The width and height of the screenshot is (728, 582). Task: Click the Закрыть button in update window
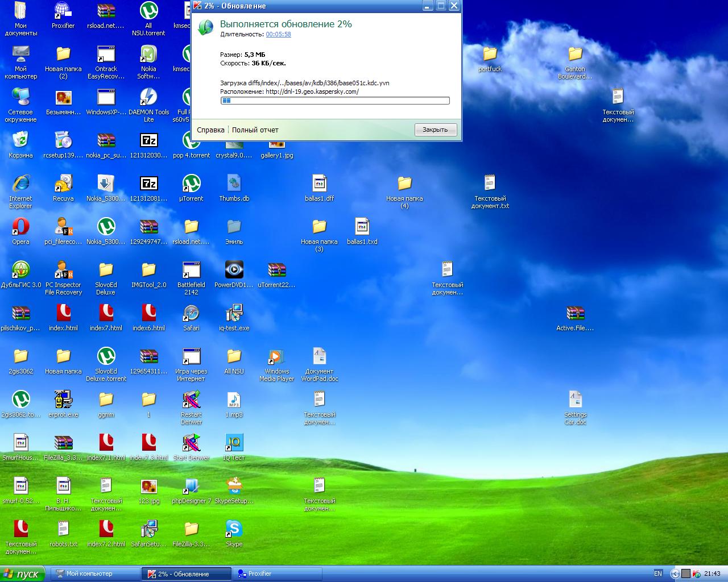[435, 130]
